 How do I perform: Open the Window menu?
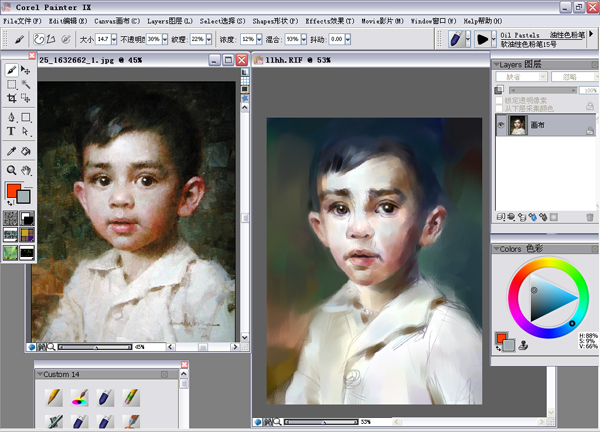(x=434, y=21)
